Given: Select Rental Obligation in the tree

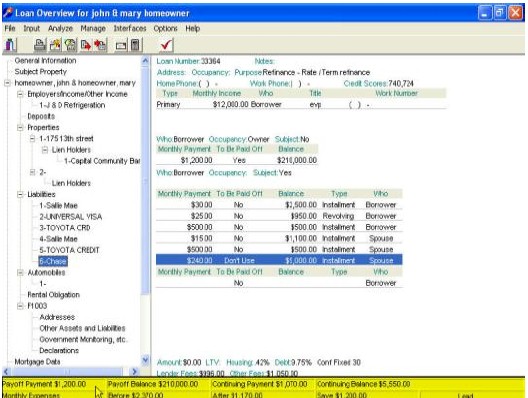Looking at the screenshot, I should coord(54,295).
